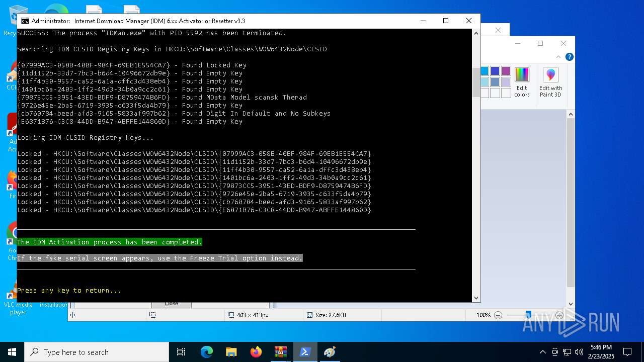
Task: Move the Paint zoom slider handle
Action: (528, 315)
